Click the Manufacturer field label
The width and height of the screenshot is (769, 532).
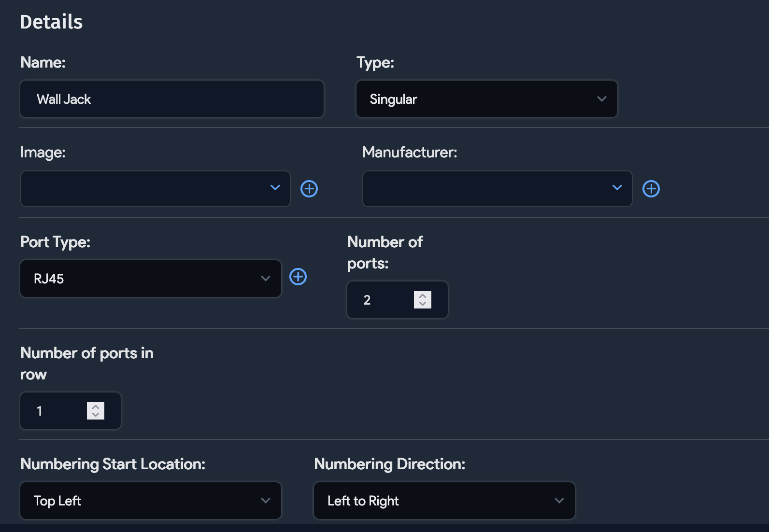point(409,153)
